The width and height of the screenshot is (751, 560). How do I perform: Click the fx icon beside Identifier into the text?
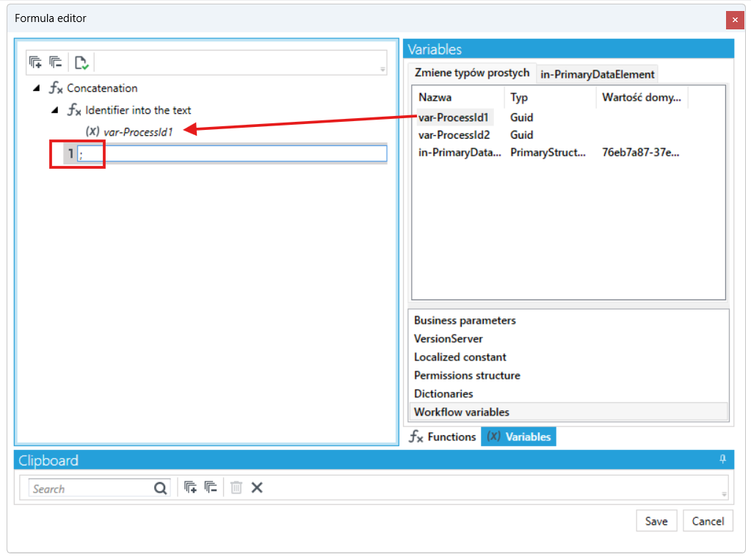(x=74, y=110)
